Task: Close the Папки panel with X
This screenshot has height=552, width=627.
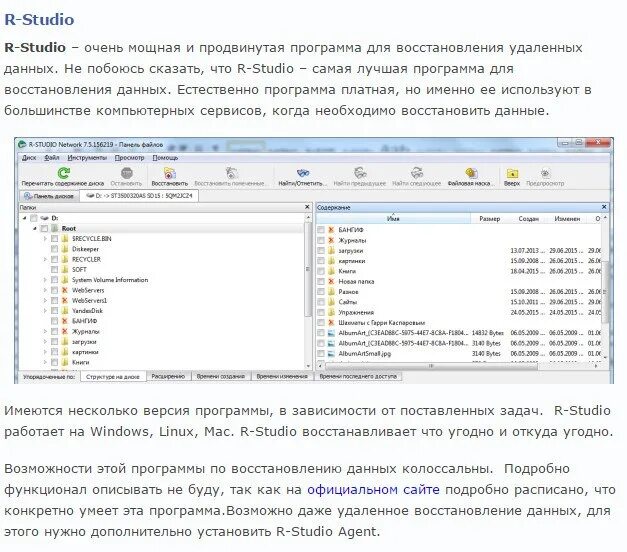Action: tap(307, 207)
